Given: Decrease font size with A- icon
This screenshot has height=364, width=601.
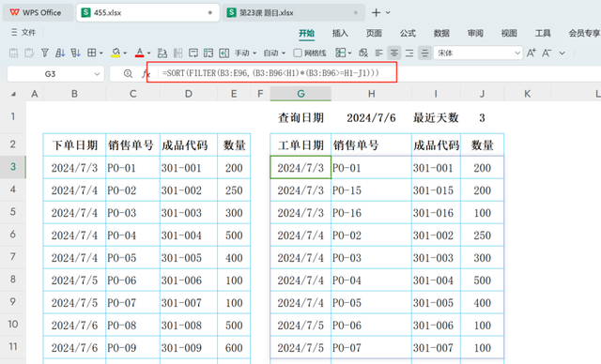Looking at the screenshot, I should click(547, 53).
